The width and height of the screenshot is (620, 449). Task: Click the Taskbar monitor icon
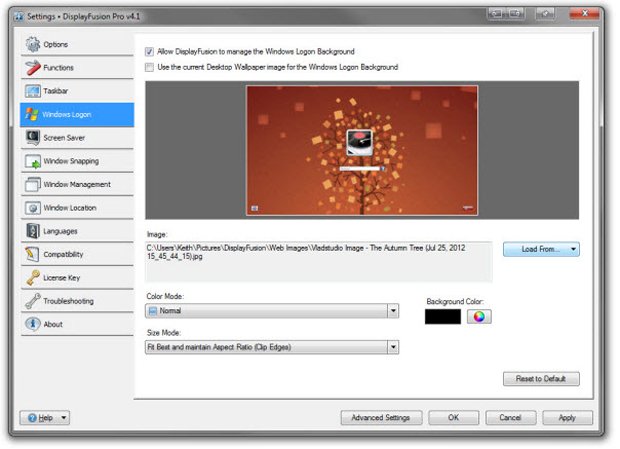(x=33, y=91)
